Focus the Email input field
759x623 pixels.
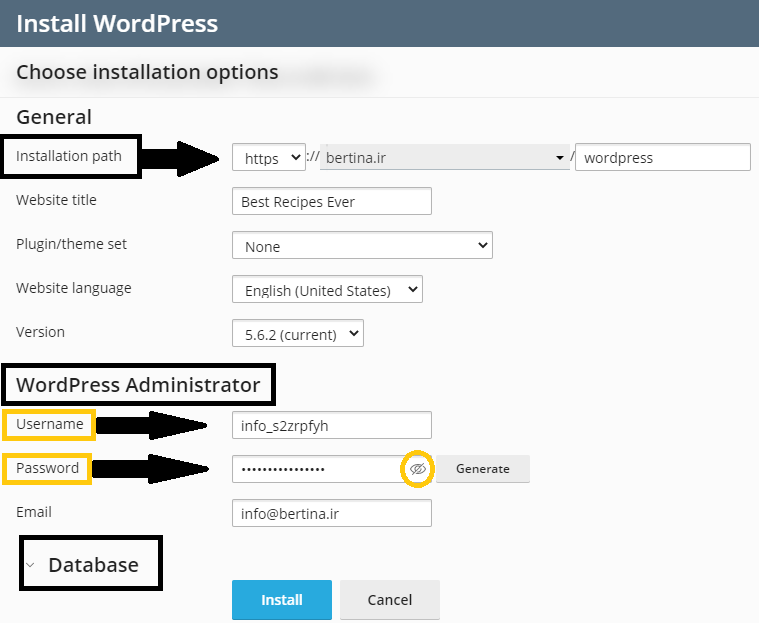click(332, 513)
